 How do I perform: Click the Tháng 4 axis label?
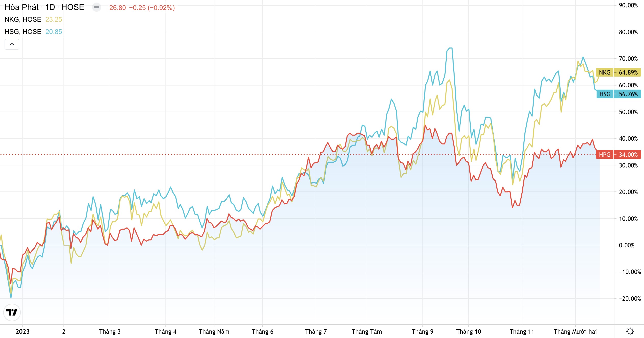click(x=166, y=331)
